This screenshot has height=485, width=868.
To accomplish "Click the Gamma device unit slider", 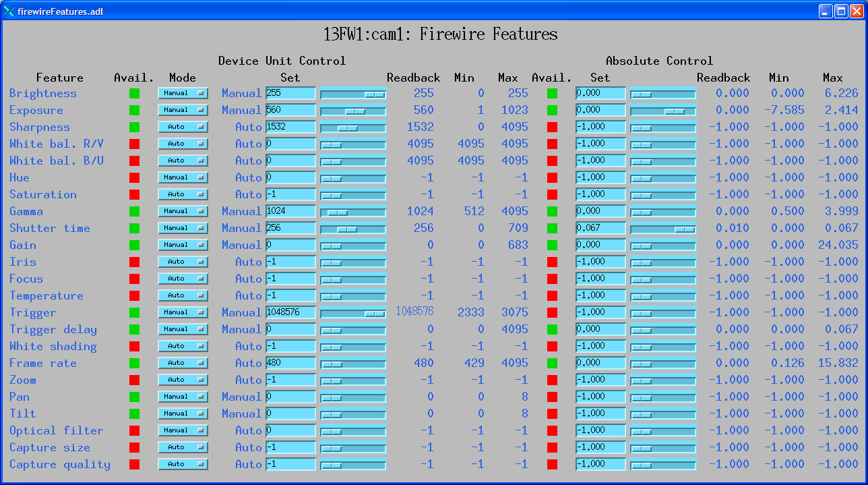I will click(352, 211).
